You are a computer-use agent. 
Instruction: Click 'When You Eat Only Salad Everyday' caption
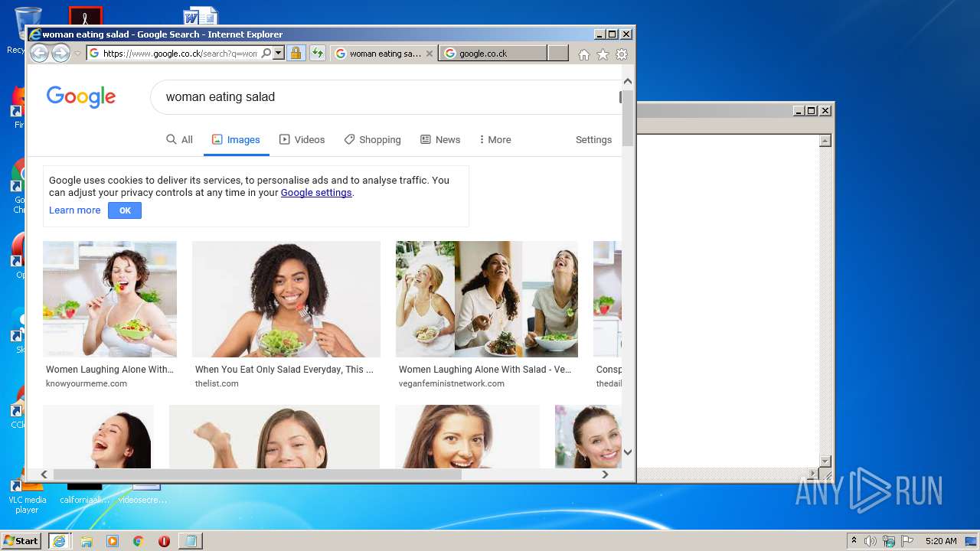click(x=284, y=370)
